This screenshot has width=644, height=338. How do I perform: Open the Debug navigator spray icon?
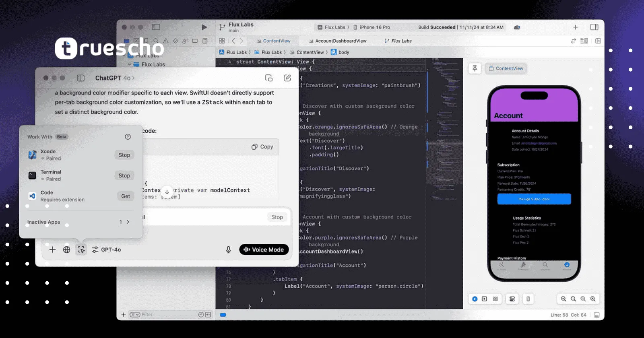point(185,41)
